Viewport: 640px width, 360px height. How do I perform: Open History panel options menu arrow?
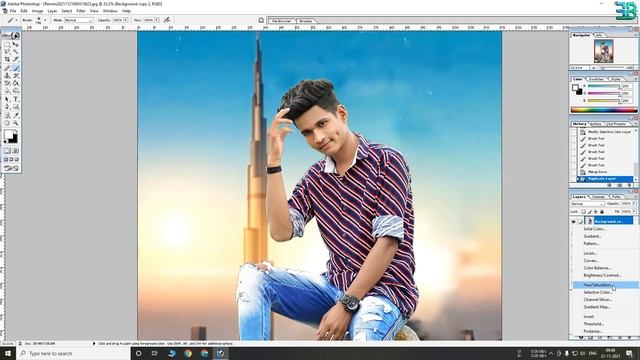(x=635, y=124)
